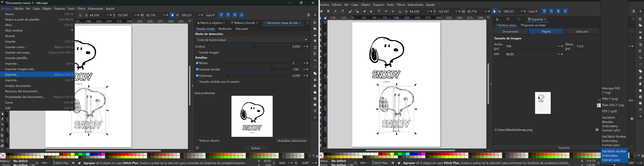The image size is (644, 166).
Task: Flip selection horizontally in right window toolbar
Action: 364,12
